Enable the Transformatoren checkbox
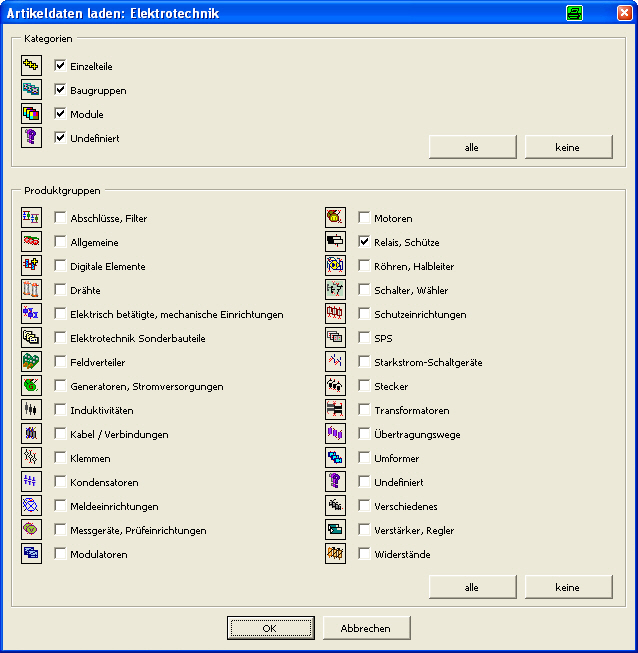 (364, 409)
